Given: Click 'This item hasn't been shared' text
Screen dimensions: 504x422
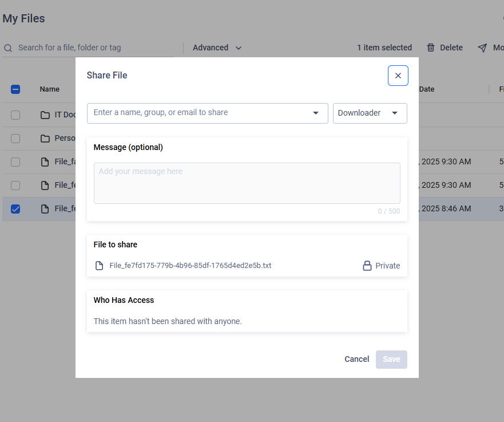Looking at the screenshot, I should (x=168, y=321).
